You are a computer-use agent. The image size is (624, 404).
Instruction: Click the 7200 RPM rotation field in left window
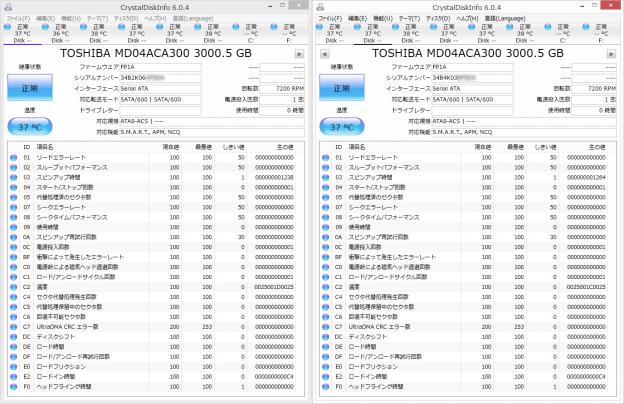click(x=282, y=88)
